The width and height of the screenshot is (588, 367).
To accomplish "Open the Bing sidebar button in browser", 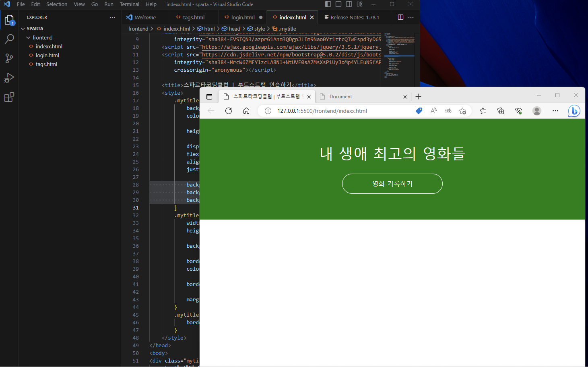I will (574, 111).
